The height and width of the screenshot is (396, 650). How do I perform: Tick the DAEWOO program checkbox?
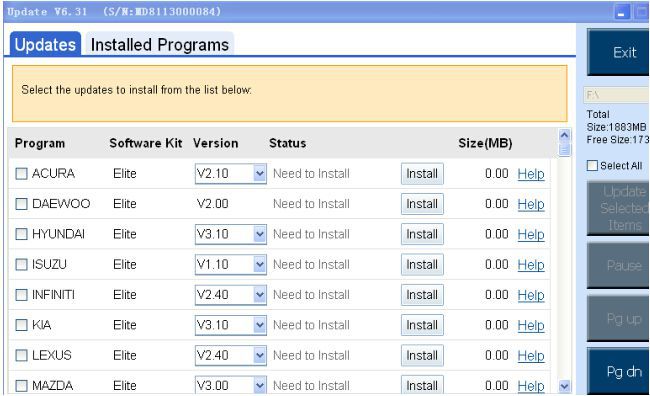point(21,204)
